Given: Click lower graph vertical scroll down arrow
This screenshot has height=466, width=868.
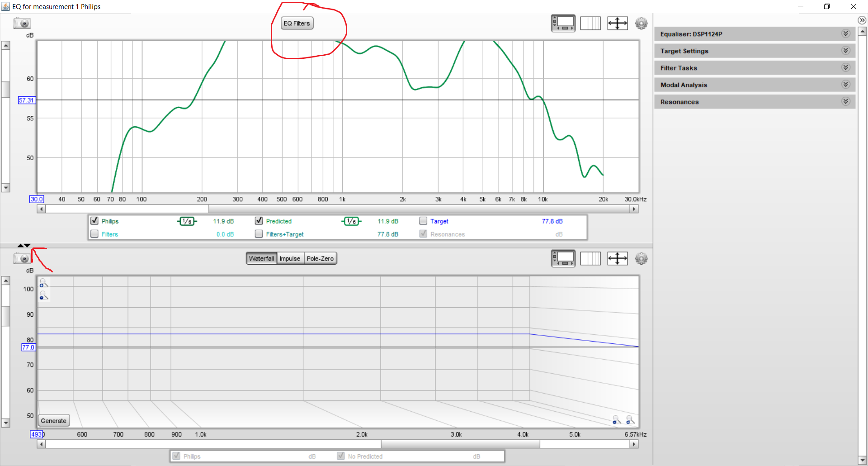Looking at the screenshot, I should (5, 423).
